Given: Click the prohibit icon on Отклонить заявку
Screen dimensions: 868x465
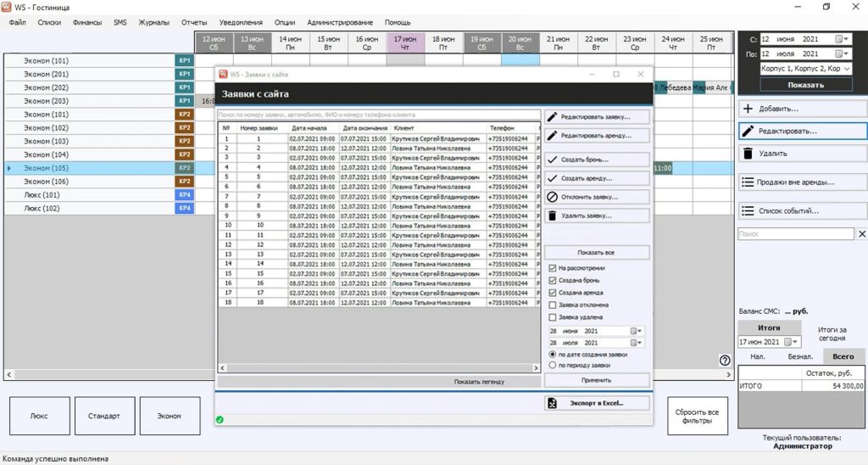Looking at the screenshot, I should 552,197.
